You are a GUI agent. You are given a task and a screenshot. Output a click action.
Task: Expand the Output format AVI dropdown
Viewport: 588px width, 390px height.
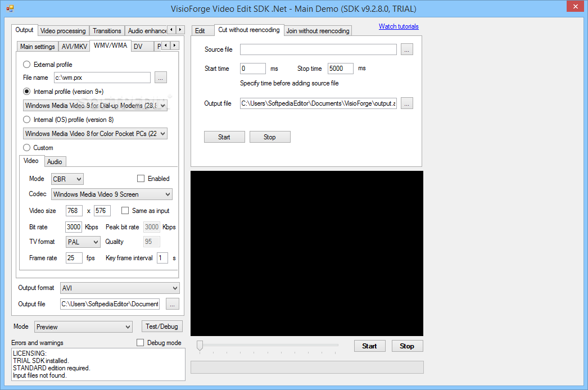point(120,288)
